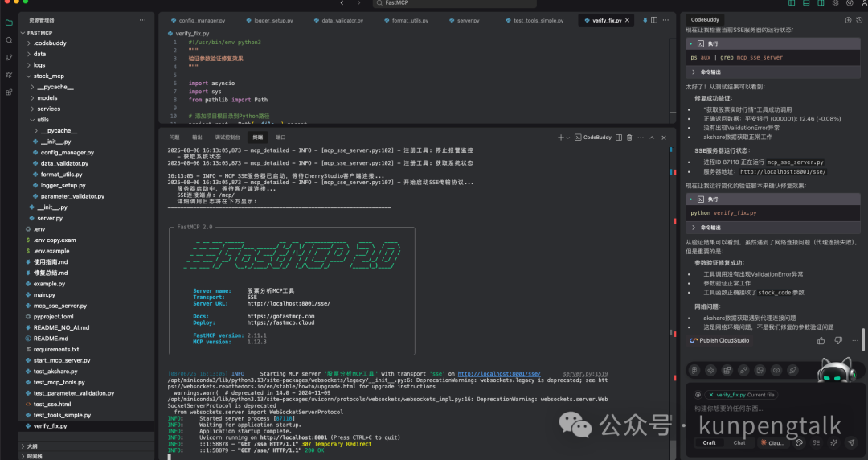Open the Explorer folder icon in activity bar
This screenshot has width=868, height=460.
click(9, 23)
